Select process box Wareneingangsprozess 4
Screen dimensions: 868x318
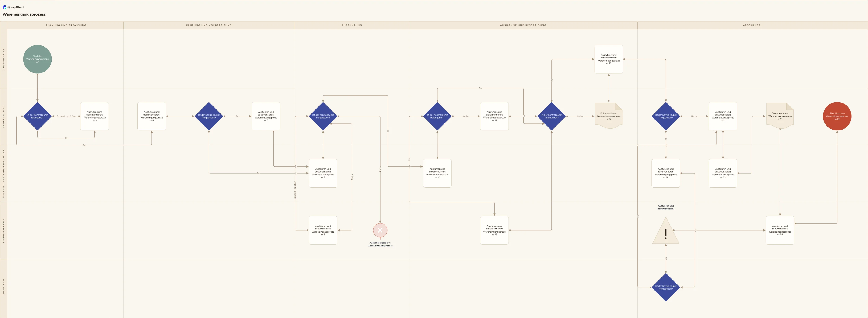(152, 116)
